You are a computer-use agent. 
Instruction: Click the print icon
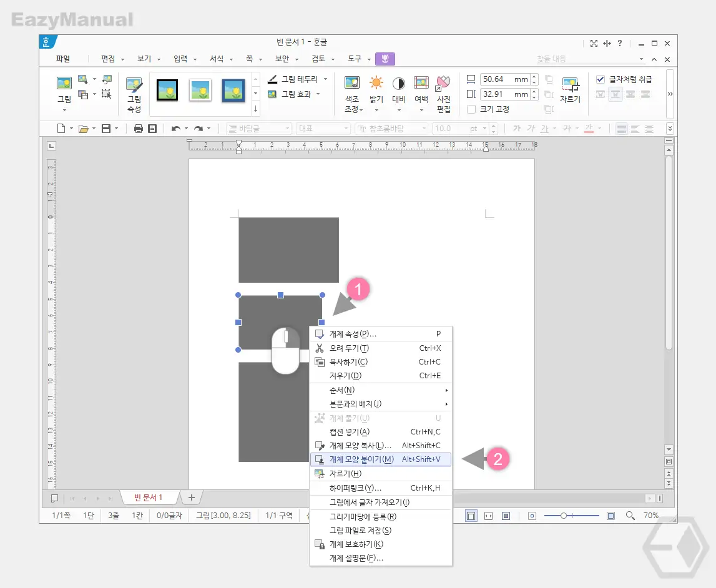click(x=139, y=129)
